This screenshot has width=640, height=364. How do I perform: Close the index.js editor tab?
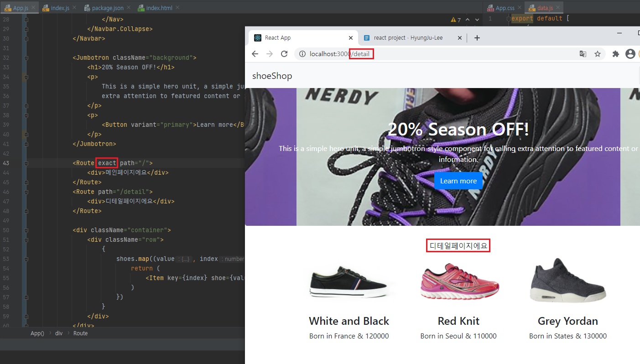74,8
